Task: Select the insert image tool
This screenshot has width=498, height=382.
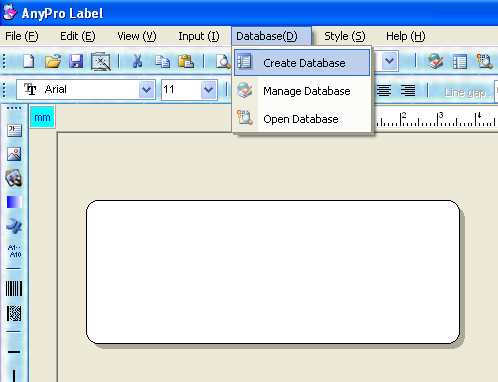Action: point(14,154)
